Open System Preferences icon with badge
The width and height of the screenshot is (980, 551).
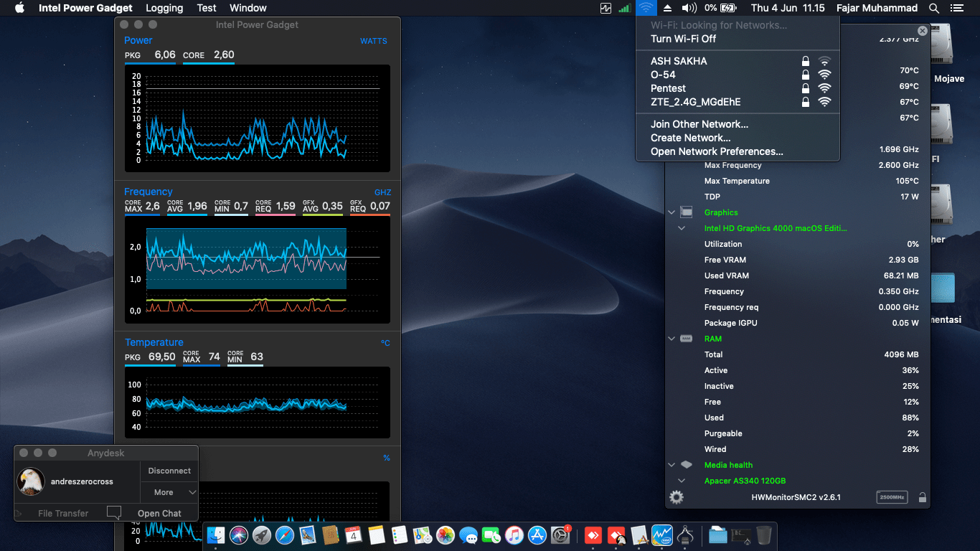pyautogui.click(x=560, y=535)
